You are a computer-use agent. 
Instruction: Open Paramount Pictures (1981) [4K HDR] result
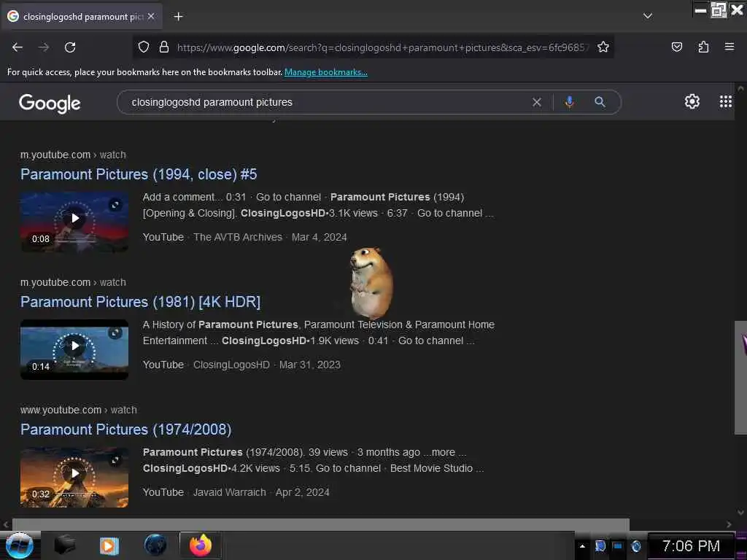pos(140,302)
